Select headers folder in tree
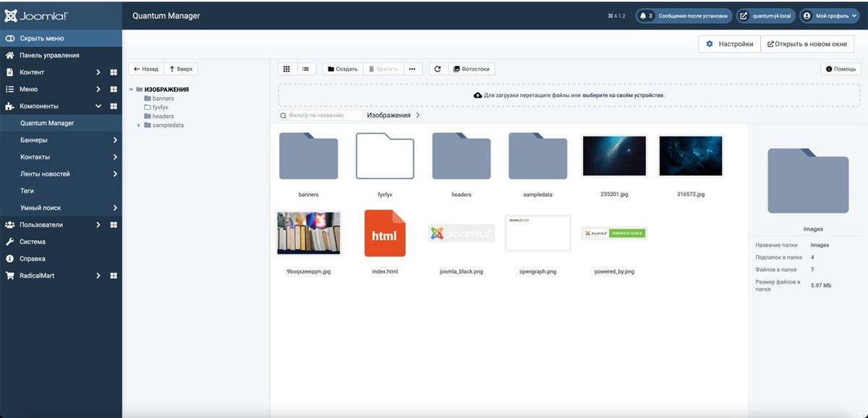868x418 pixels. pos(159,116)
